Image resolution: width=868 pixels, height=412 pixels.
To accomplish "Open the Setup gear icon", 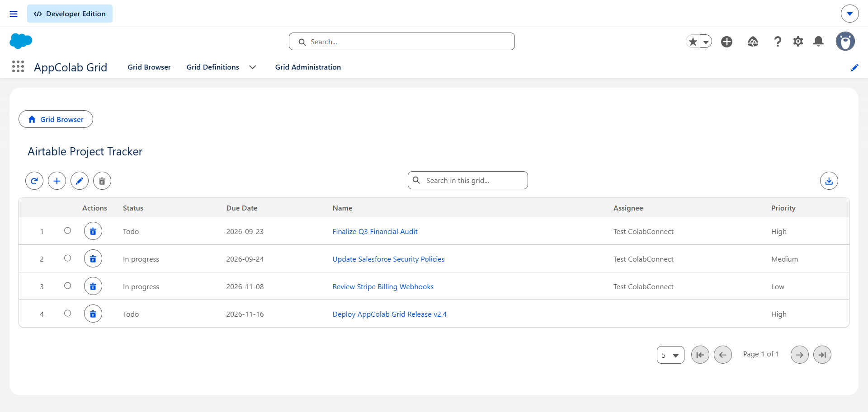I will coord(798,42).
